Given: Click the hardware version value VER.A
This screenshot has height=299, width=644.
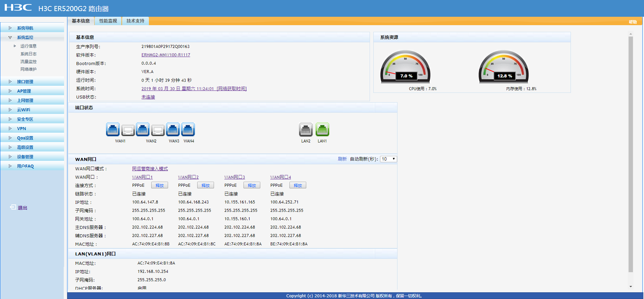Looking at the screenshot, I should tap(147, 72).
